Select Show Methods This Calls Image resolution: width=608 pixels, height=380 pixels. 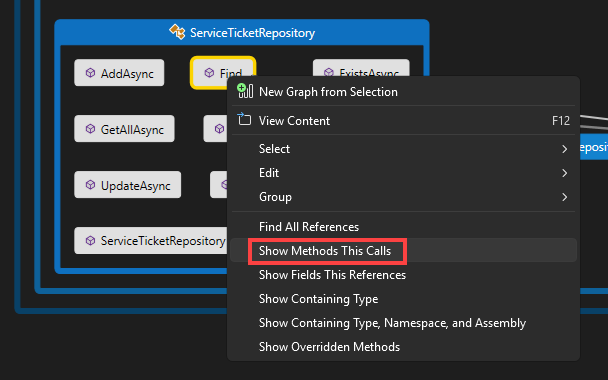pos(403,251)
